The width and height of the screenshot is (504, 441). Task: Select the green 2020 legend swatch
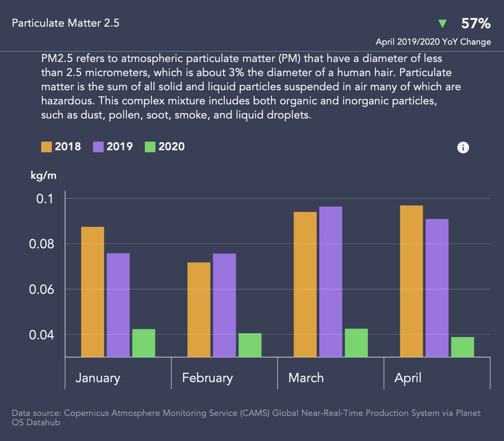[x=150, y=147]
